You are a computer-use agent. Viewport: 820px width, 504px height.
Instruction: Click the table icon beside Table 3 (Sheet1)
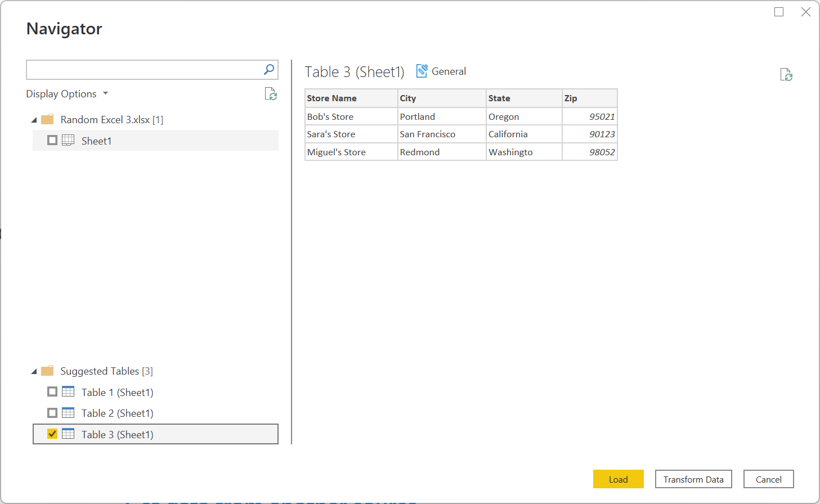click(x=68, y=434)
